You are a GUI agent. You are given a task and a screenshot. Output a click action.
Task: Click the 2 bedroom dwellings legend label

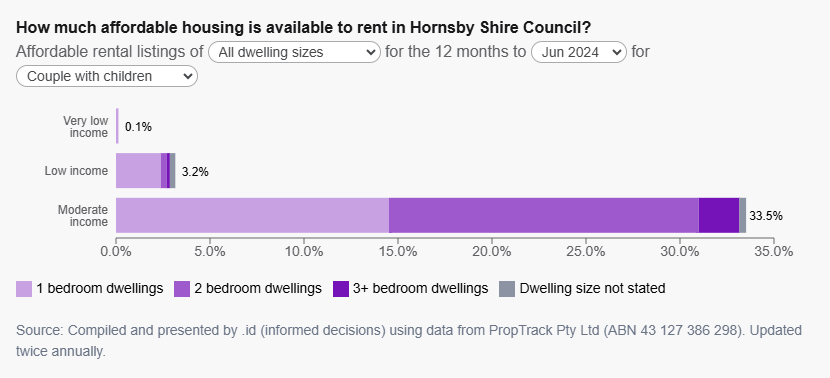click(x=258, y=289)
